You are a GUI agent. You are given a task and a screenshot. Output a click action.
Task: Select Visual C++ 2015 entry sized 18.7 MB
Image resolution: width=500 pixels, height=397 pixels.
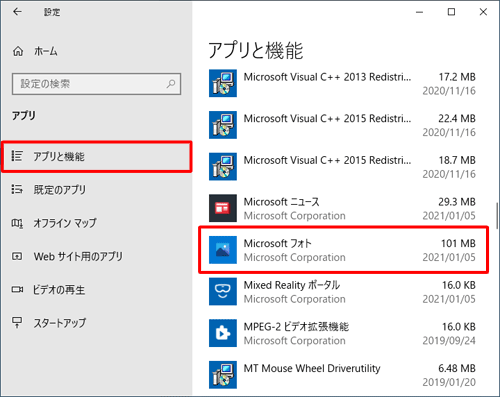click(342, 167)
